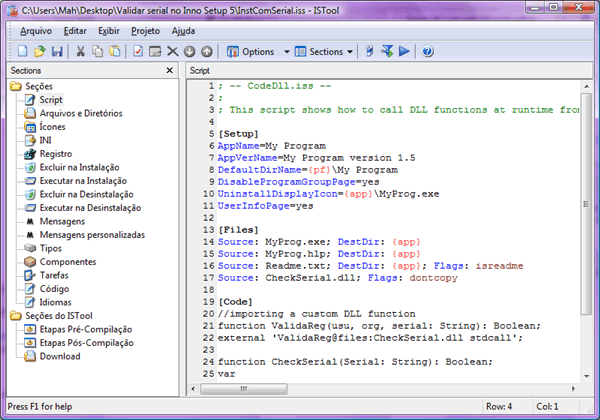The image size is (600, 420).
Task: Open the Registro section
Action: (56, 154)
